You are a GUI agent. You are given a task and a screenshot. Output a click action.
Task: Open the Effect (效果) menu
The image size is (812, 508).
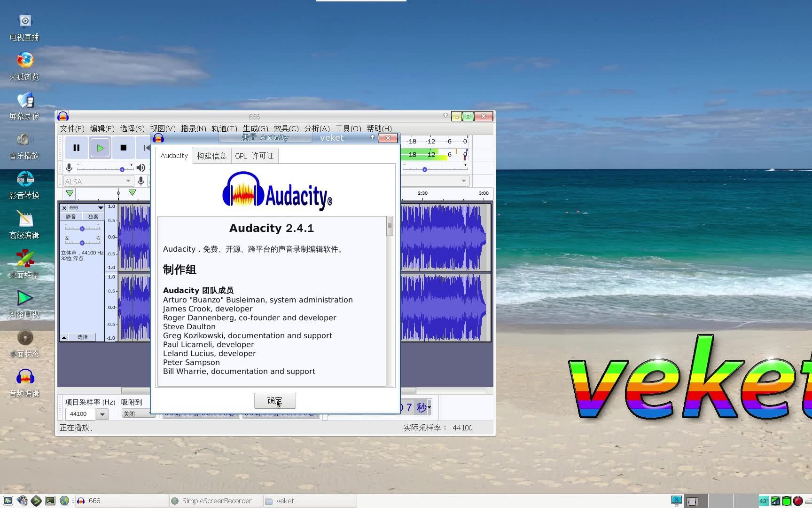(286, 128)
